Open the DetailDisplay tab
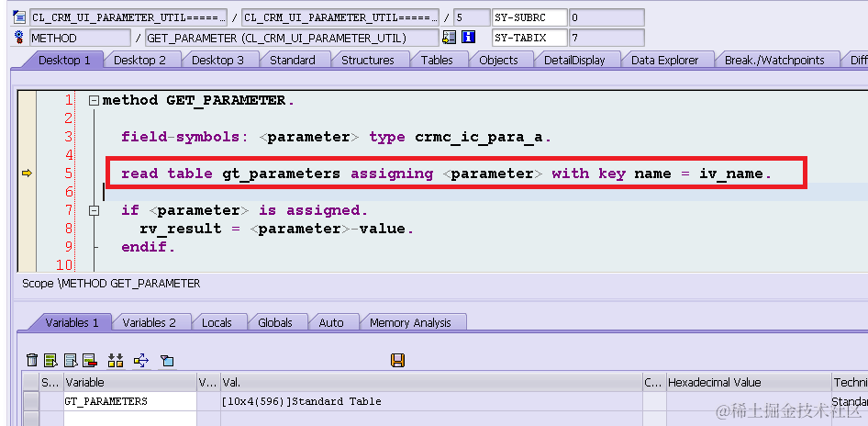868x426 pixels. (574, 60)
